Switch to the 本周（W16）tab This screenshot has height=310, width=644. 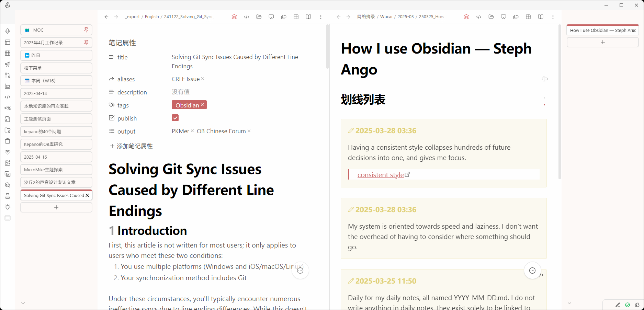coord(56,81)
